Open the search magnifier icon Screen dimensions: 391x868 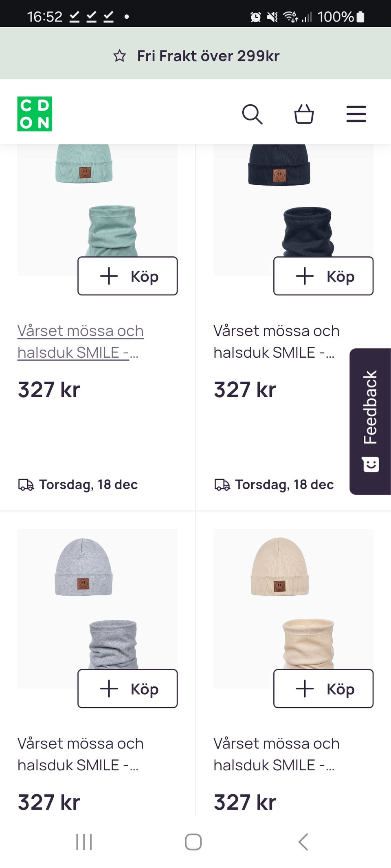tap(252, 114)
